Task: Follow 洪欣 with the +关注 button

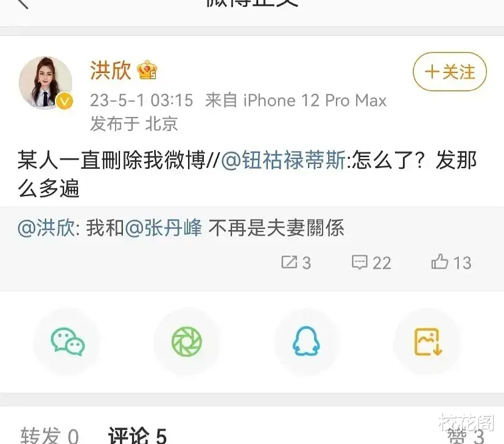Action: click(450, 72)
